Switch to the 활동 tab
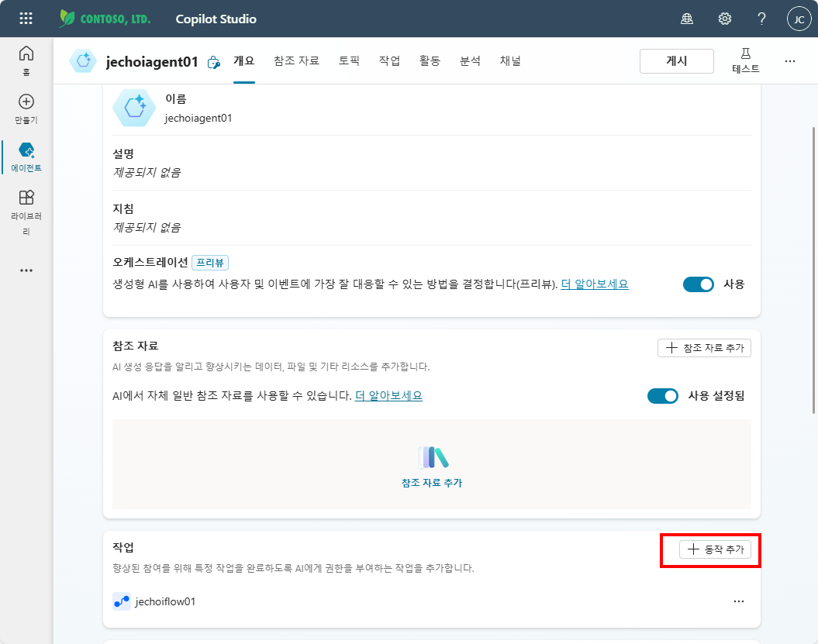The image size is (818, 644). (430, 61)
